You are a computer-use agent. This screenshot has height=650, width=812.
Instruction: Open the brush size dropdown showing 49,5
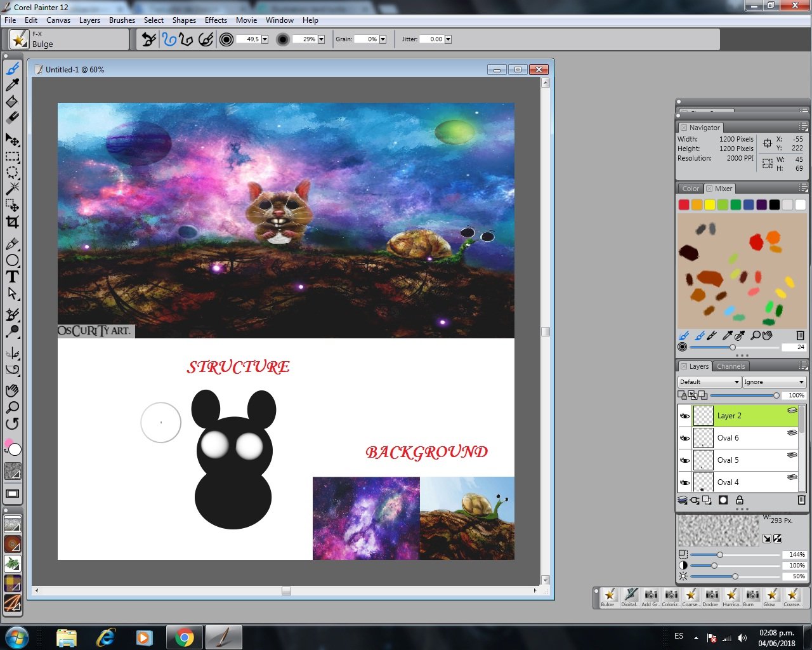point(265,39)
